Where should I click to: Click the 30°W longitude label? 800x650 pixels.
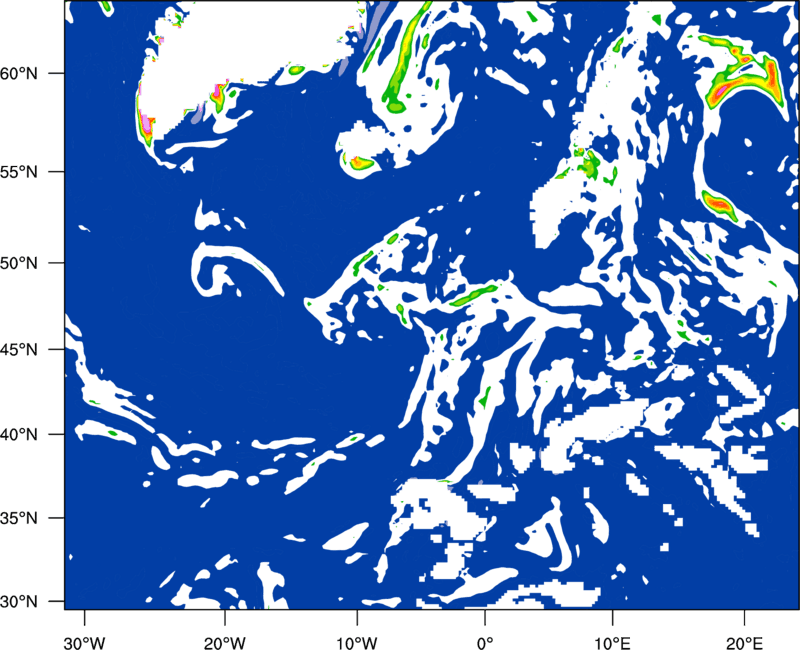pyautogui.click(x=85, y=643)
